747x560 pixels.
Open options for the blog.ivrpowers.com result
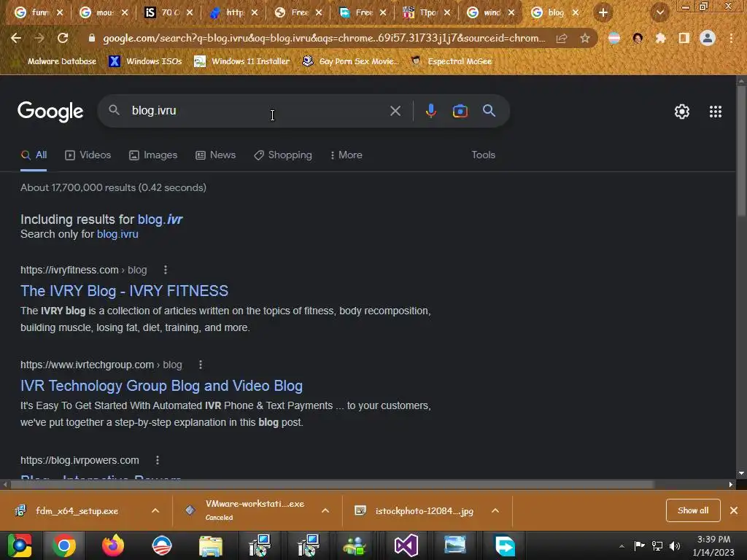(158, 461)
